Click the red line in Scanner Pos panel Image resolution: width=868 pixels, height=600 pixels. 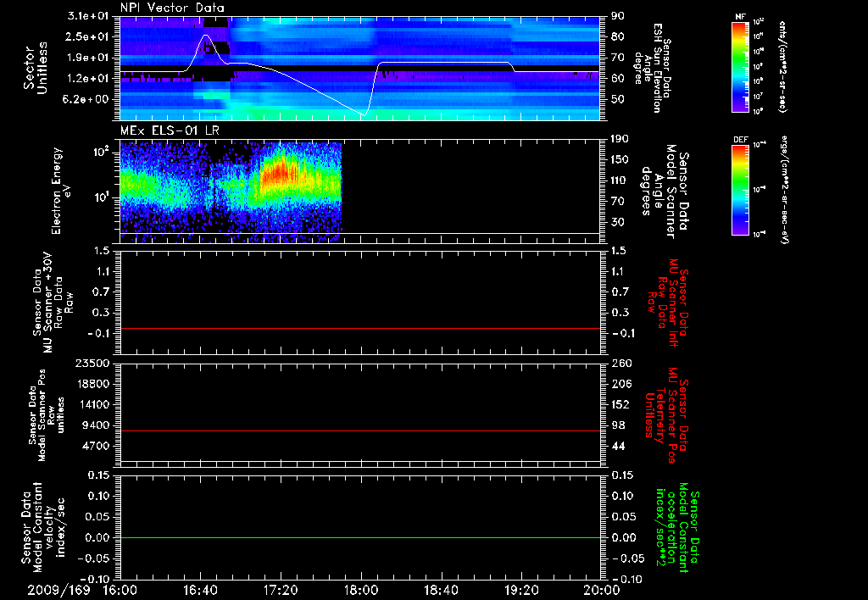click(x=360, y=431)
